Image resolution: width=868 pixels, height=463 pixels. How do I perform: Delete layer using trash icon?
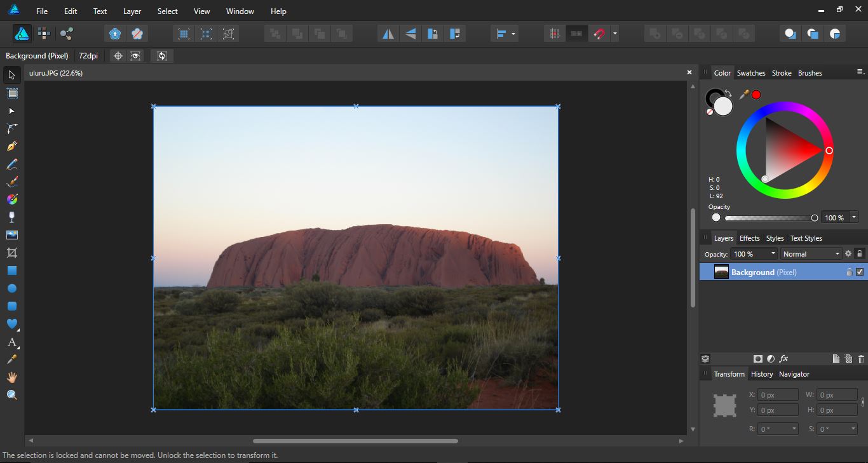(x=861, y=358)
